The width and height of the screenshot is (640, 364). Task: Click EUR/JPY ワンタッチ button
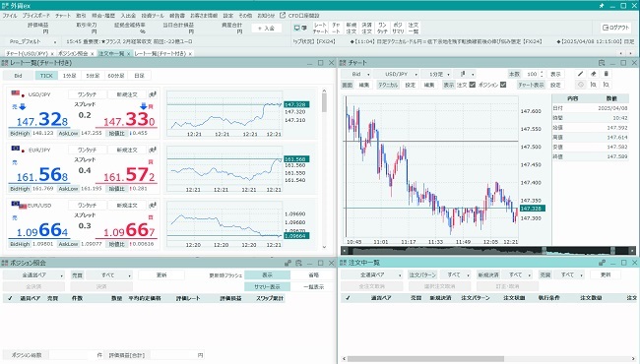point(87,150)
